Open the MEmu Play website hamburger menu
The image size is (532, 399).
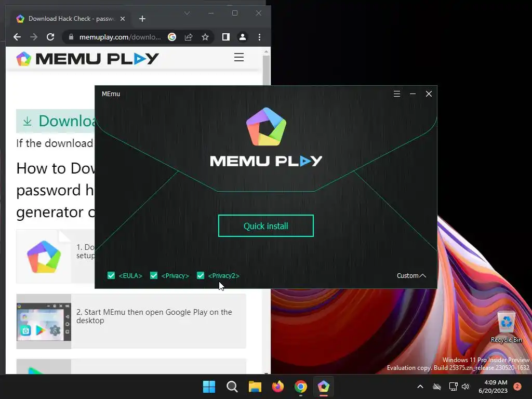point(239,57)
